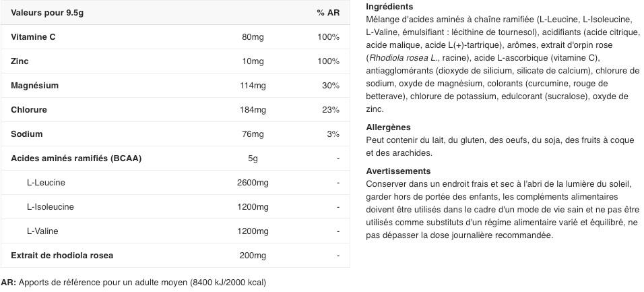Click the 200mg rhodiola value
The height and width of the screenshot is (292, 644).
tap(253, 256)
